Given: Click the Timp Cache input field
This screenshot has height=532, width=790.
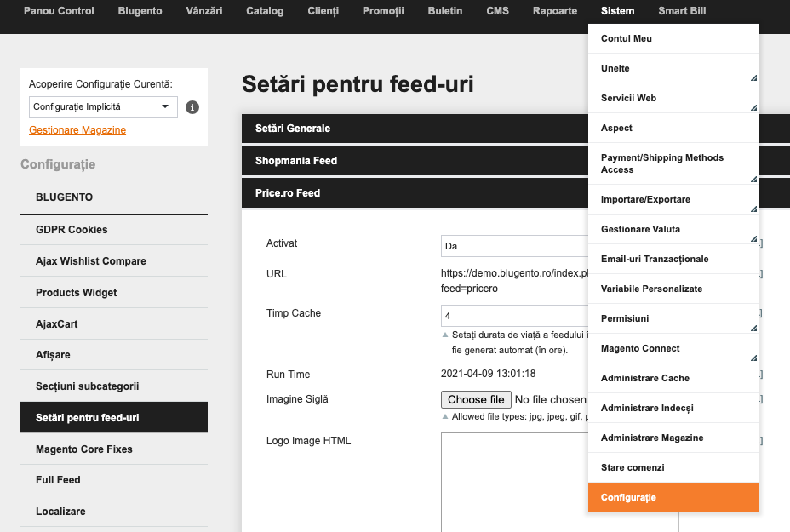Looking at the screenshot, I should (514, 316).
